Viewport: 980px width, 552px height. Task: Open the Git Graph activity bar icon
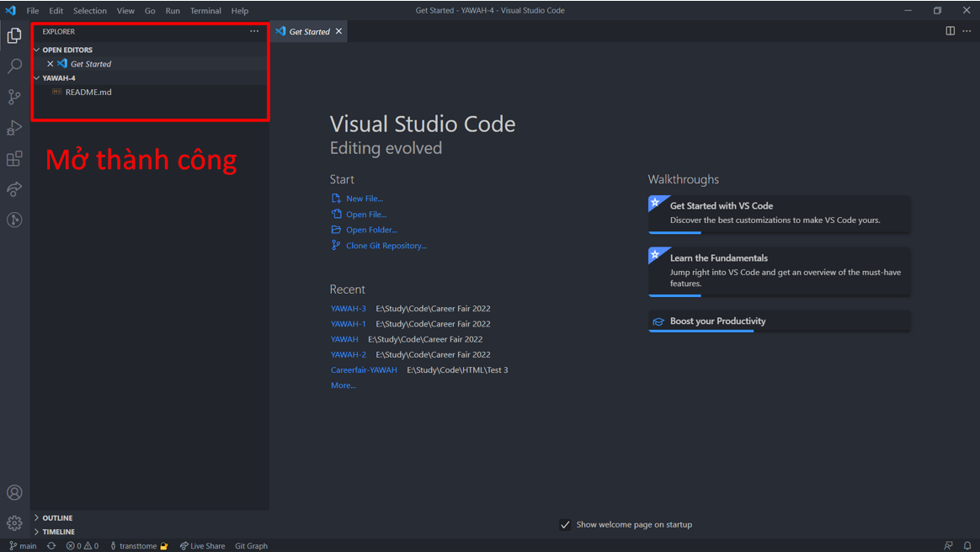click(14, 220)
